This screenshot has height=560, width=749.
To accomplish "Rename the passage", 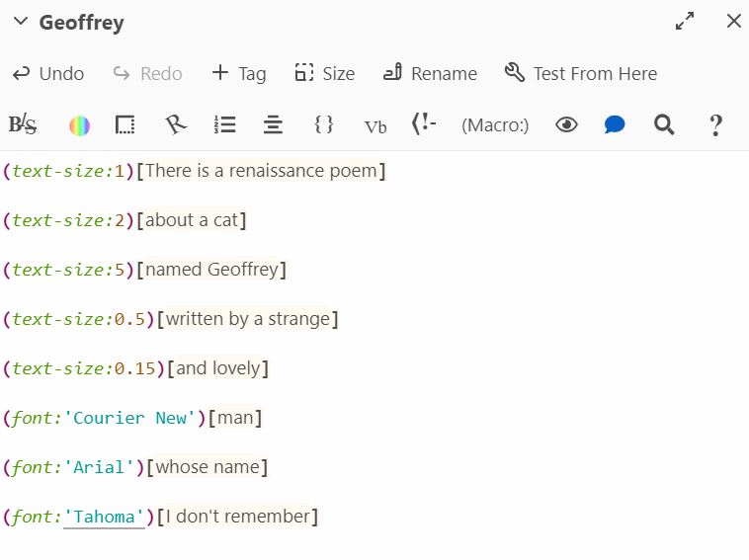I will tap(430, 73).
